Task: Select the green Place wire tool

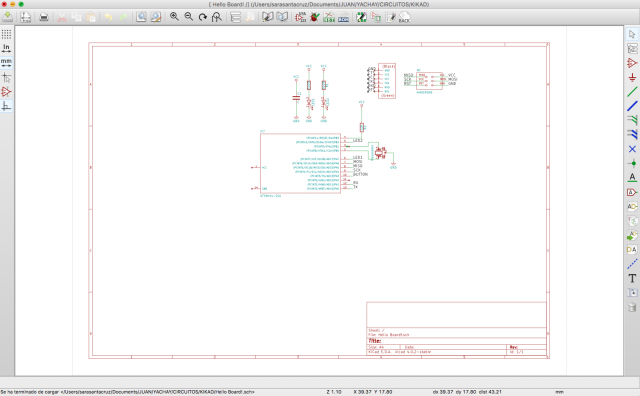Action: [632, 92]
